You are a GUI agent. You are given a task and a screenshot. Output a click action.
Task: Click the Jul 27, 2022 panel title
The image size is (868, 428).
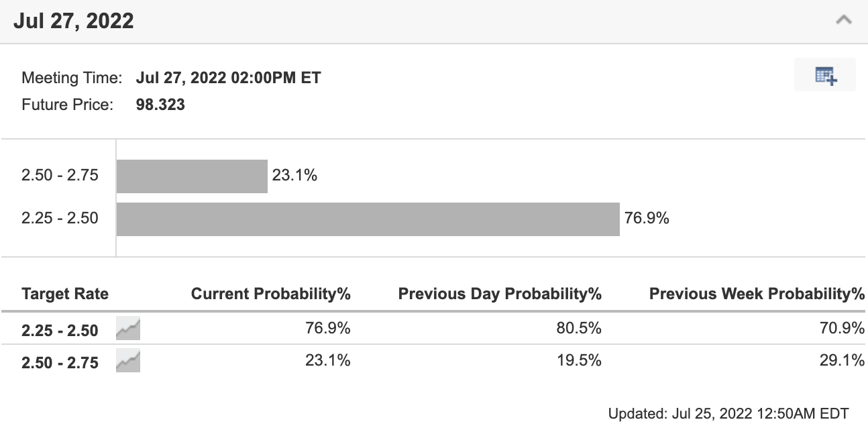tap(74, 21)
